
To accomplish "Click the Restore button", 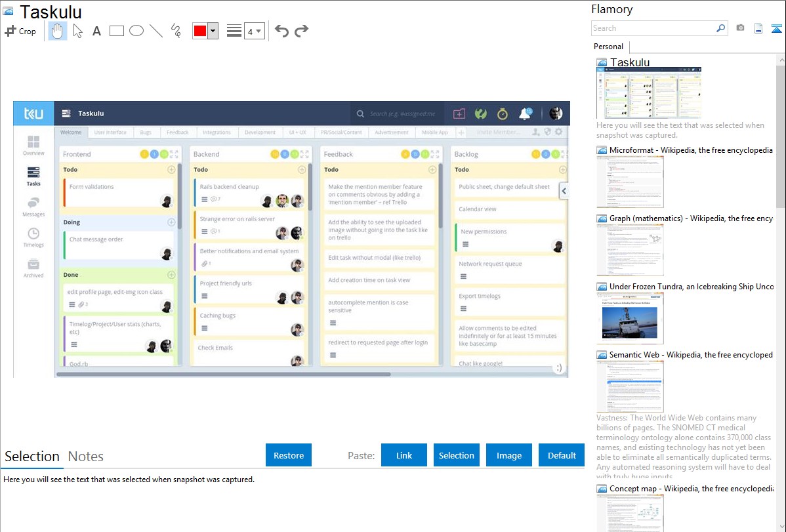I will (x=289, y=455).
